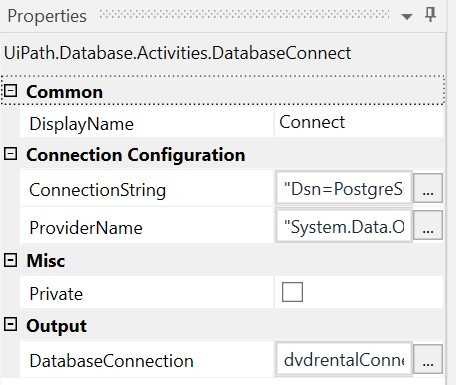Tick the Private checkbox
The width and height of the screenshot is (456, 385).
pos(292,292)
